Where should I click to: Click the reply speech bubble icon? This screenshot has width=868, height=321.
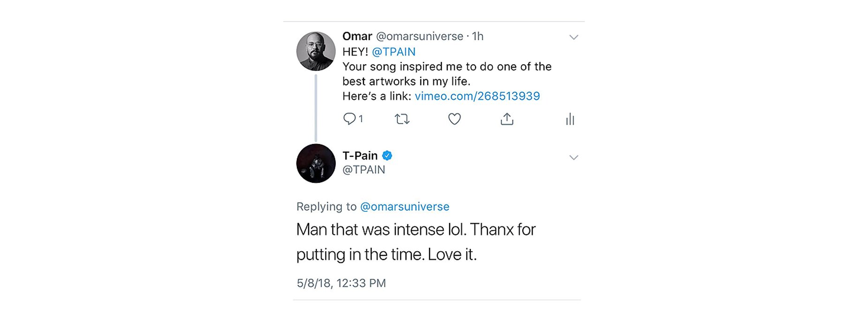[349, 119]
